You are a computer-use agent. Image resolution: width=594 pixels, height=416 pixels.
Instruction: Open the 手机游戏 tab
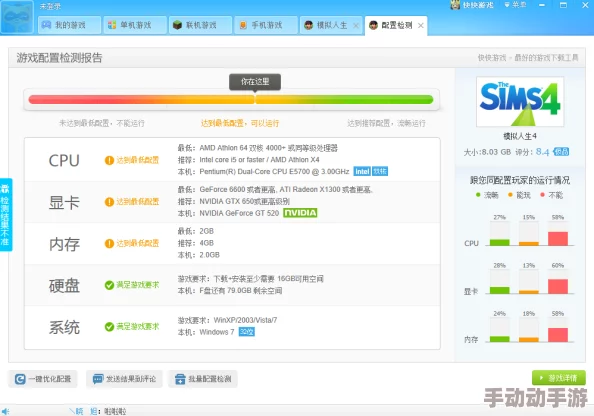[x=266, y=25]
